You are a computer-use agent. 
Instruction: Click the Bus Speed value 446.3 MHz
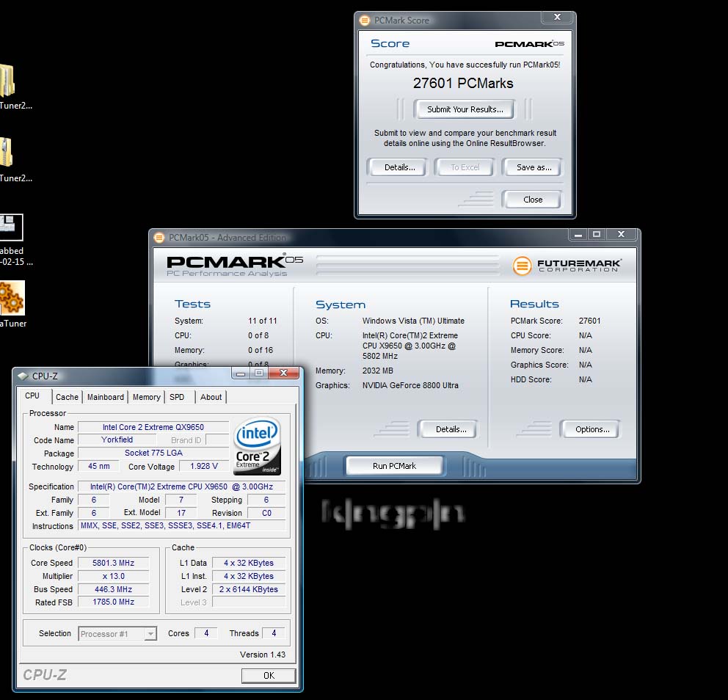point(113,589)
